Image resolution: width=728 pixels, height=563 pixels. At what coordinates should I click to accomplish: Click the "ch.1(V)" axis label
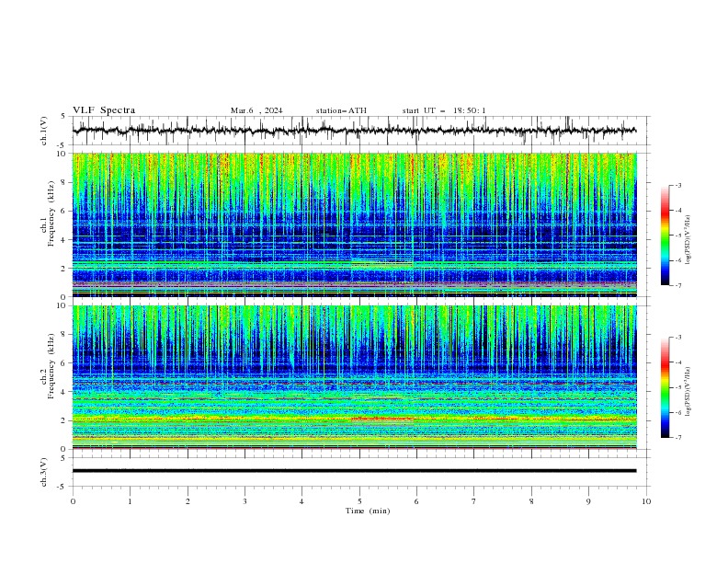click(x=44, y=131)
